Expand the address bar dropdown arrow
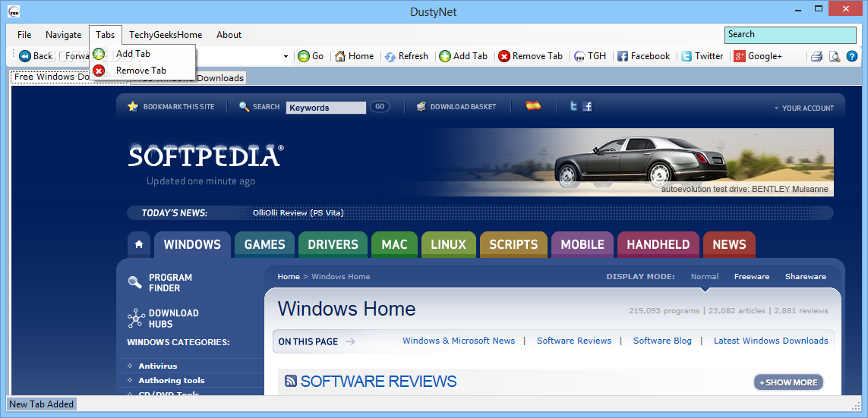Image resolution: width=868 pixels, height=418 pixels. click(x=286, y=56)
